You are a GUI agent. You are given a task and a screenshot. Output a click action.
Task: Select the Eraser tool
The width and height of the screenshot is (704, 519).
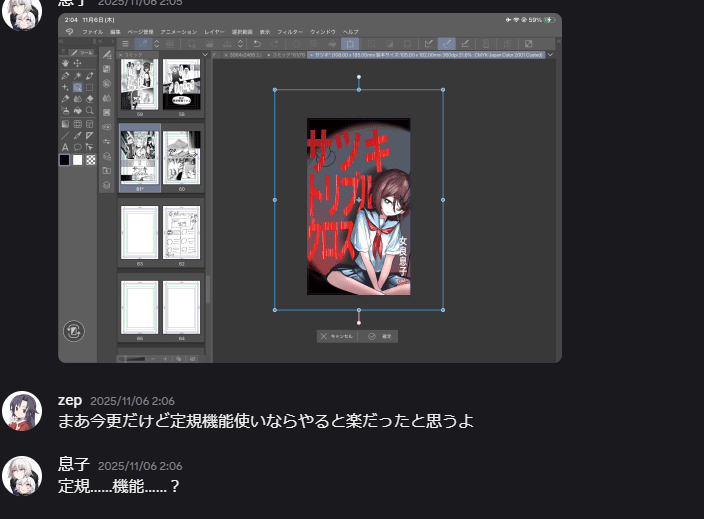pos(89,99)
